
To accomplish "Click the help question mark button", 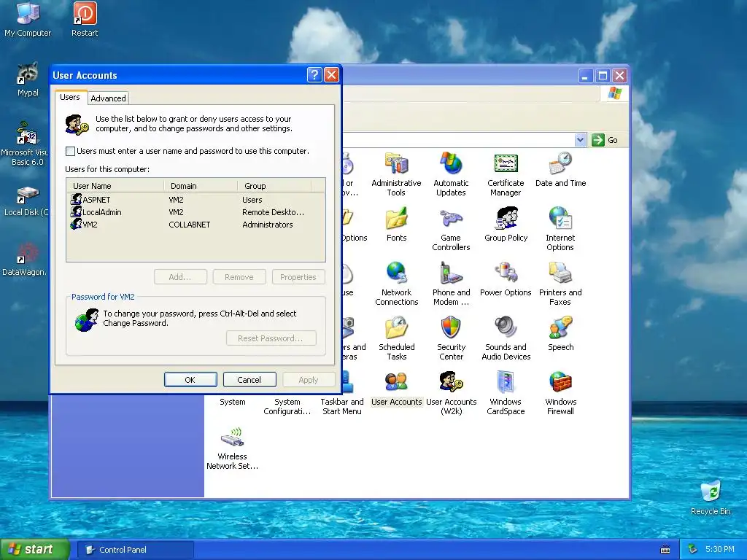I will click(314, 75).
